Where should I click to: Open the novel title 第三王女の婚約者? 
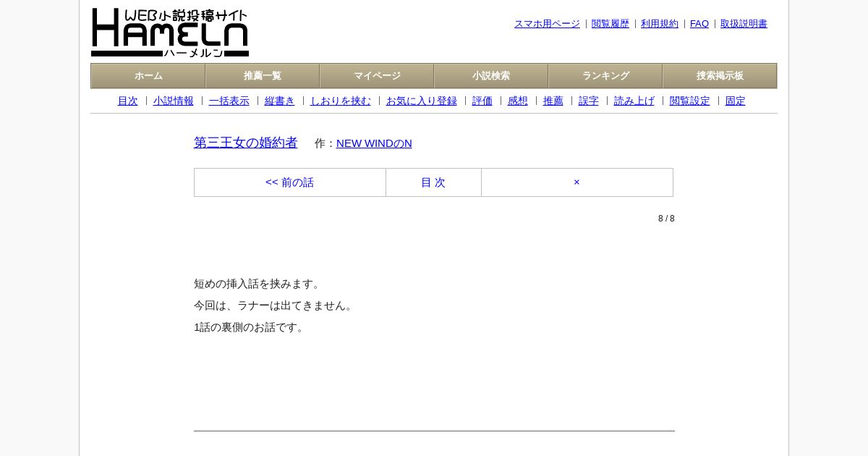pyautogui.click(x=246, y=143)
